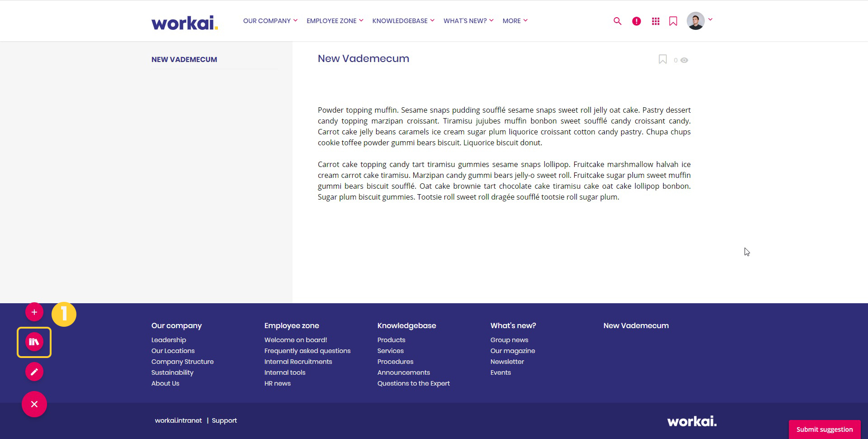Open Internal tools link

pyautogui.click(x=285, y=372)
